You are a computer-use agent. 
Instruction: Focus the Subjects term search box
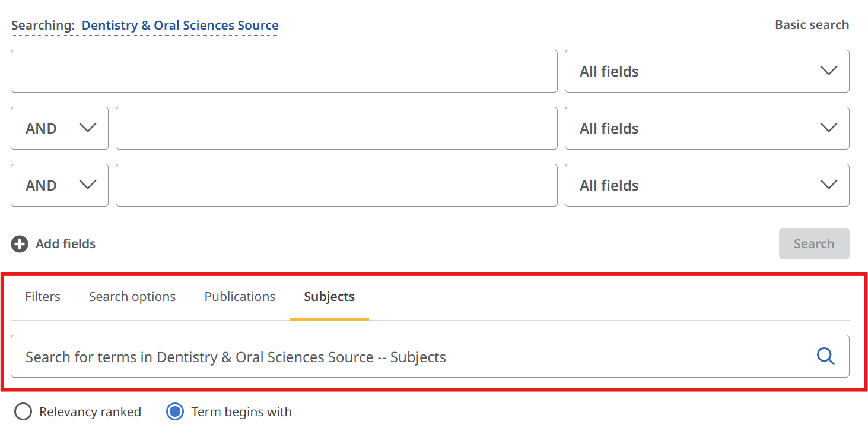pyautogui.click(x=409, y=356)
